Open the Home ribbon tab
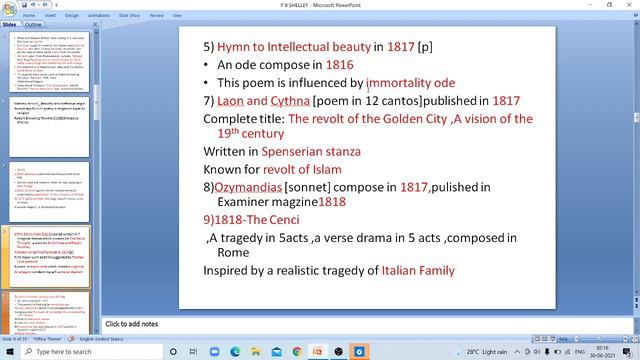 click(29, 16)
